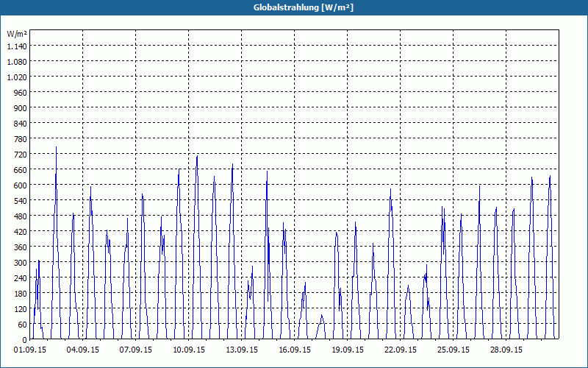Select the 04.09.15 date label
Screen dimensions: 588x368
pyautogui.click(x=83, y=350)
